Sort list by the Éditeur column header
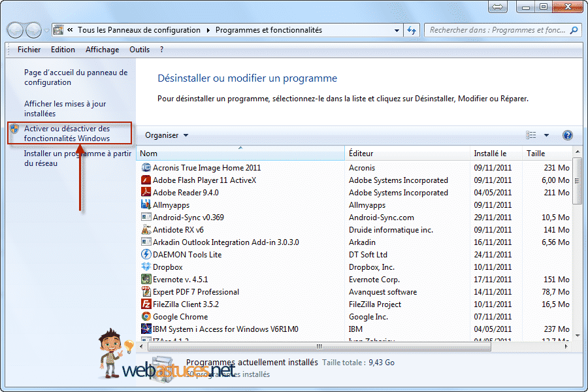The image size is (588, 392). coord(361,154)
